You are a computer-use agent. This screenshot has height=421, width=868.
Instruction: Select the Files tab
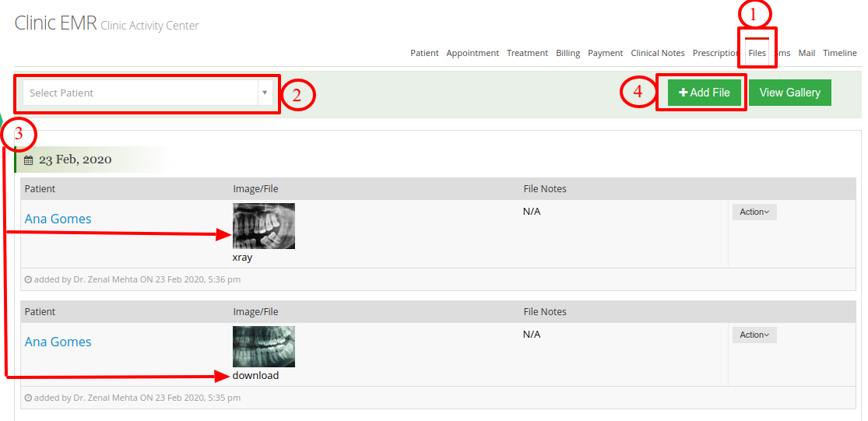click(757, 53)
